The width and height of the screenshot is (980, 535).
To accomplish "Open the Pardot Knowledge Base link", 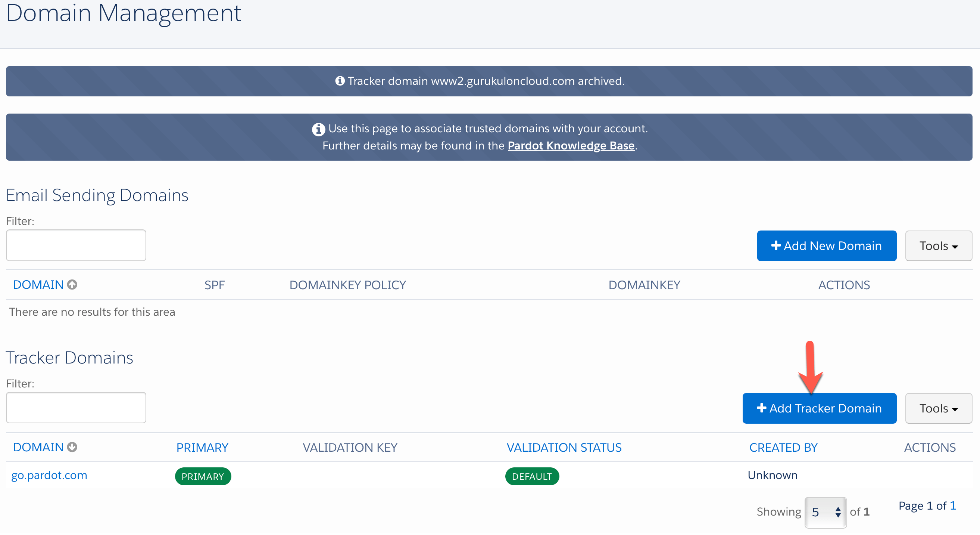I will 571,145.
